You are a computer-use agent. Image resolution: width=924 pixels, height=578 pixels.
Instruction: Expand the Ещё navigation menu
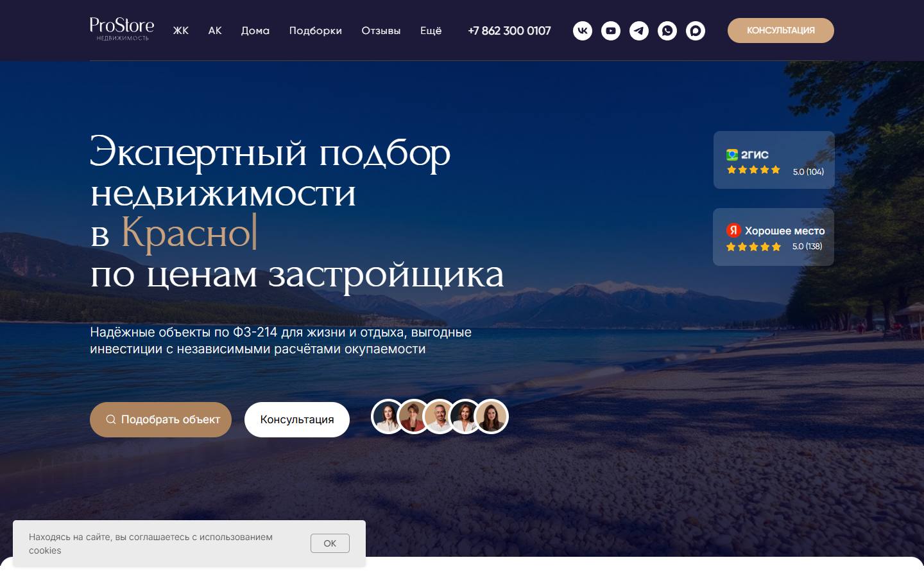pyautogui.click(x=431, y=31)
